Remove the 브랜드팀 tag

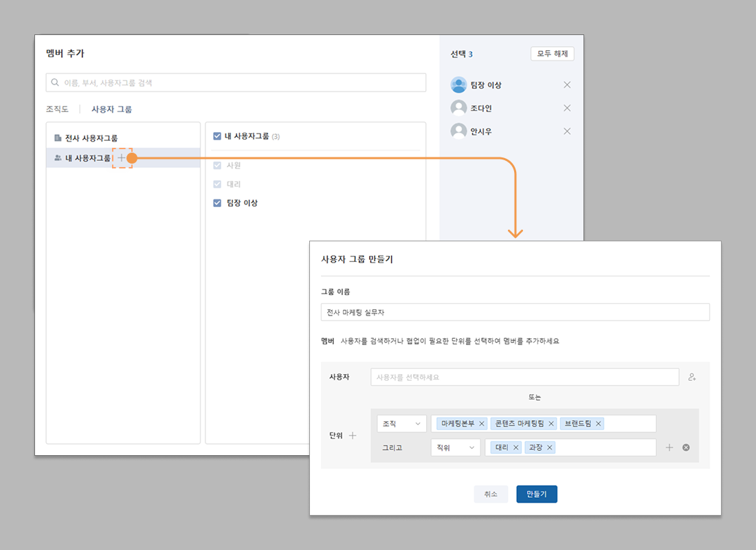pyautogui.click(x=599, y=423)
